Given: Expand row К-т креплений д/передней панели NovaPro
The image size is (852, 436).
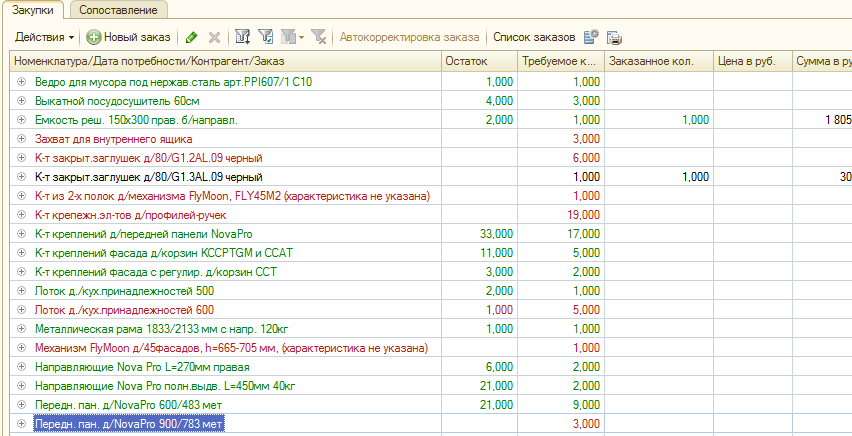Looking at the screenshot, I should (x=21, y=234).
